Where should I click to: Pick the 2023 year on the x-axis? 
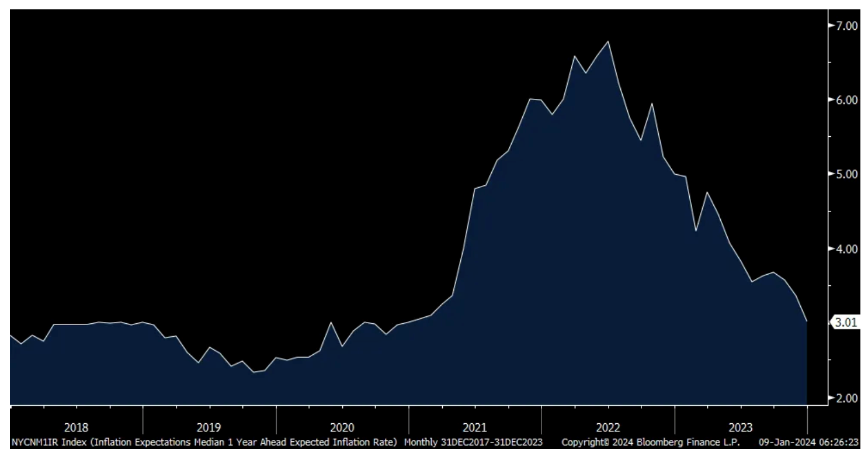(741, 427)
